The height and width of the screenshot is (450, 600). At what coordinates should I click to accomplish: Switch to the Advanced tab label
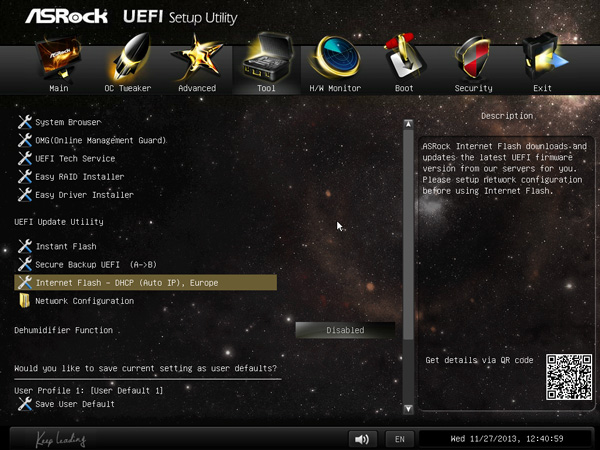tap(197, 88)
